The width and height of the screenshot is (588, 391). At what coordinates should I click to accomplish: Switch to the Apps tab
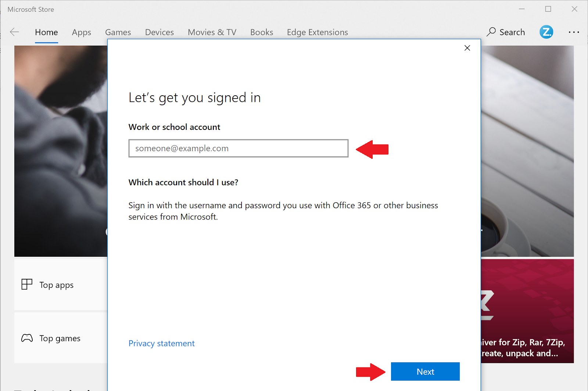pyautogui.click(x=81, y=32)
